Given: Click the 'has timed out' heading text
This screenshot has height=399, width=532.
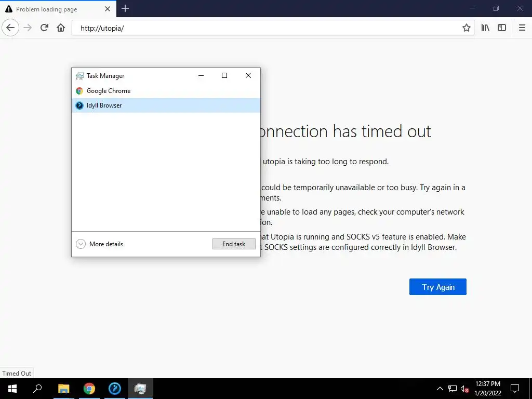Looking at the screenshot, I should pyautogui.click(x=382, y=131).
